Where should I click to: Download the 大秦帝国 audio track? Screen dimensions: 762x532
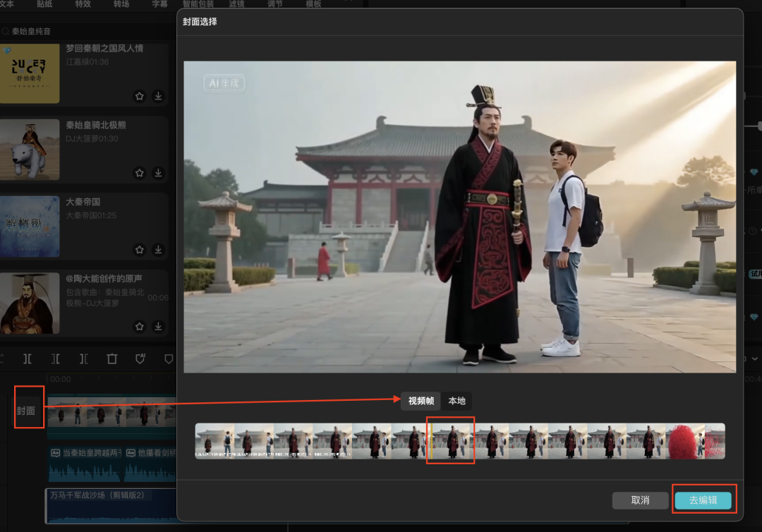[x=158, y=250]
